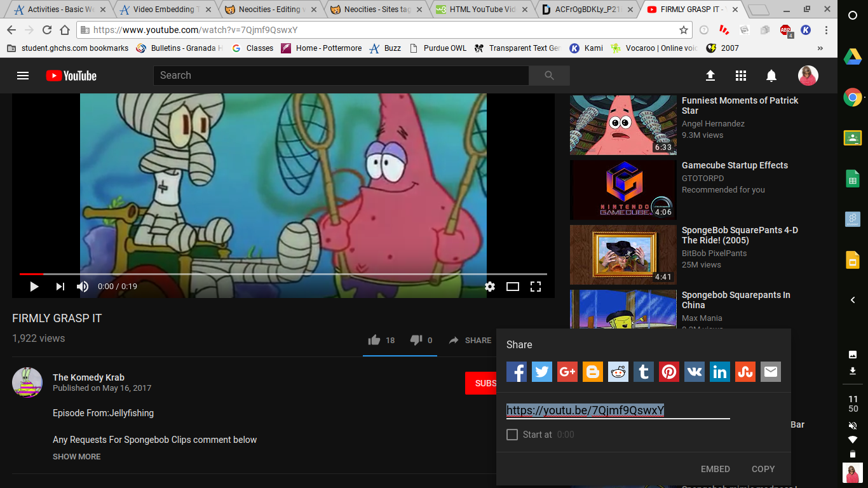Reload the page
Viewport: 868px width, 488px height.
click(x=47, y=30)
